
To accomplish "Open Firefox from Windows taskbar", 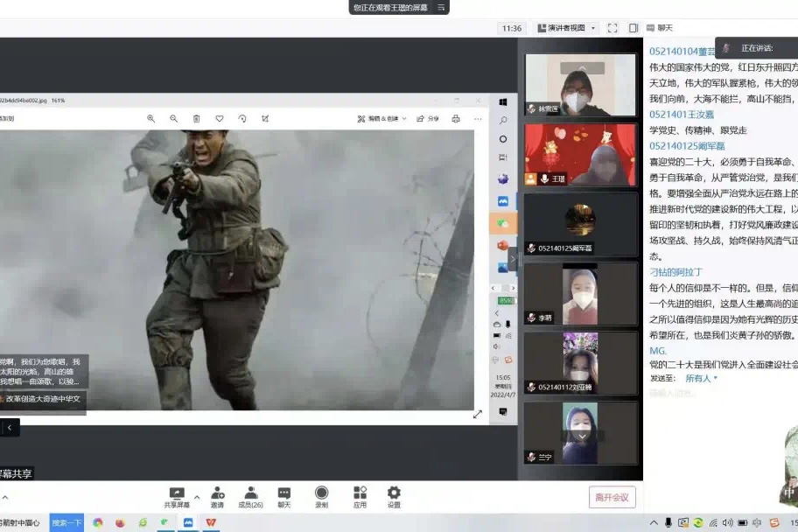I will point(120,523).
